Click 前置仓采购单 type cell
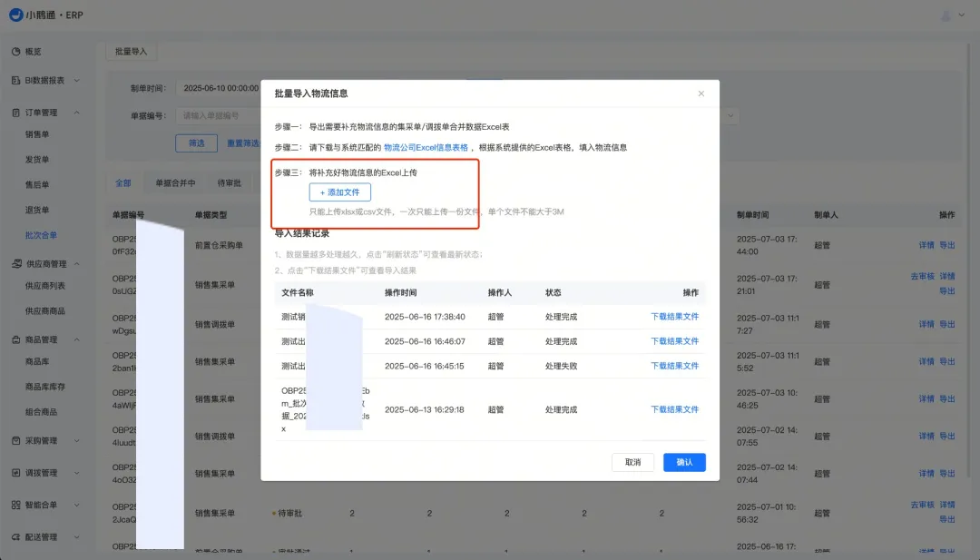 pos(219,245)
